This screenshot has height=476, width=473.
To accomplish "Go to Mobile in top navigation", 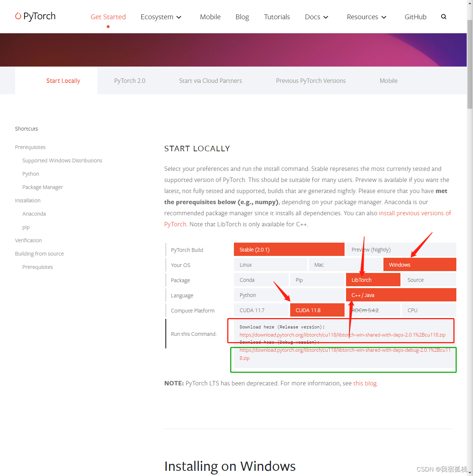I will [x=210, y=17].
